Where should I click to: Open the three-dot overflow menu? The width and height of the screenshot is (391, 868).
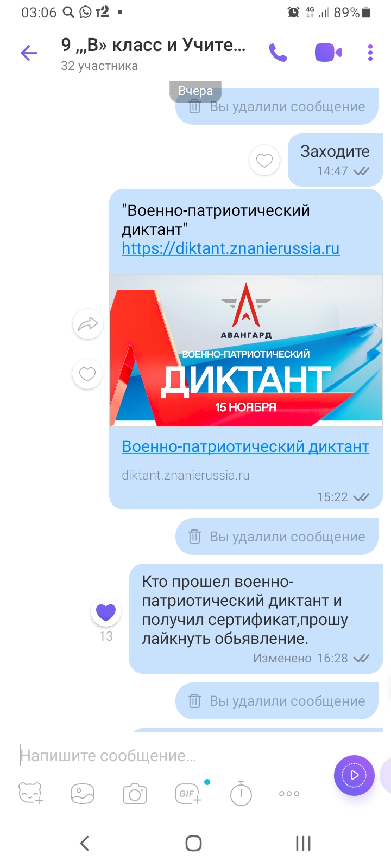tap(370, 53)
